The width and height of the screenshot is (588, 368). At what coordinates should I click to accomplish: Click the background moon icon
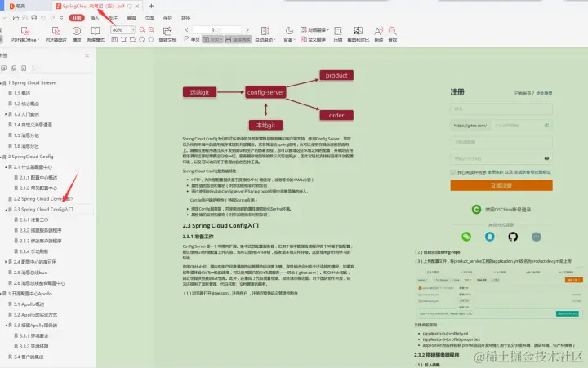[x=289, y=31]
